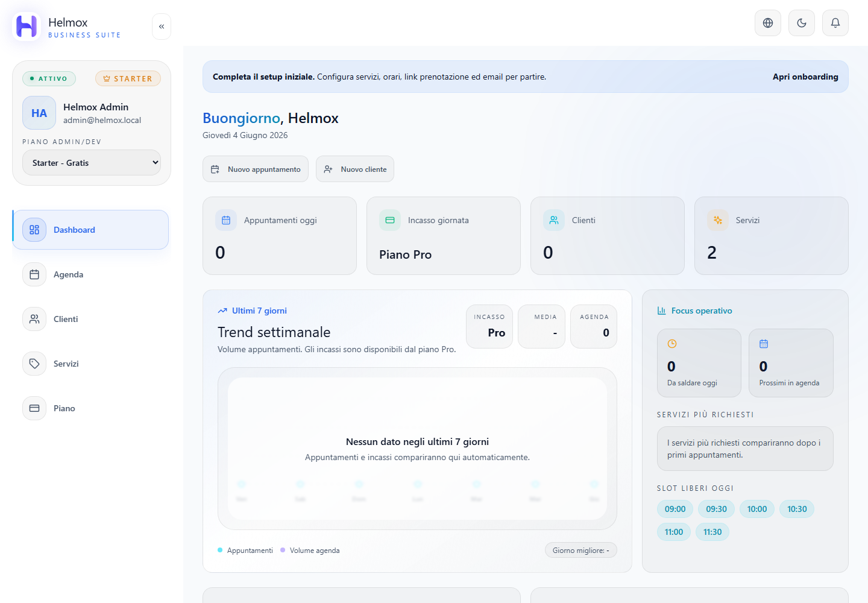
Task: Click 'Nessun dato negli ultimi 7 giorni' text
Action: [x=417, y=441]
